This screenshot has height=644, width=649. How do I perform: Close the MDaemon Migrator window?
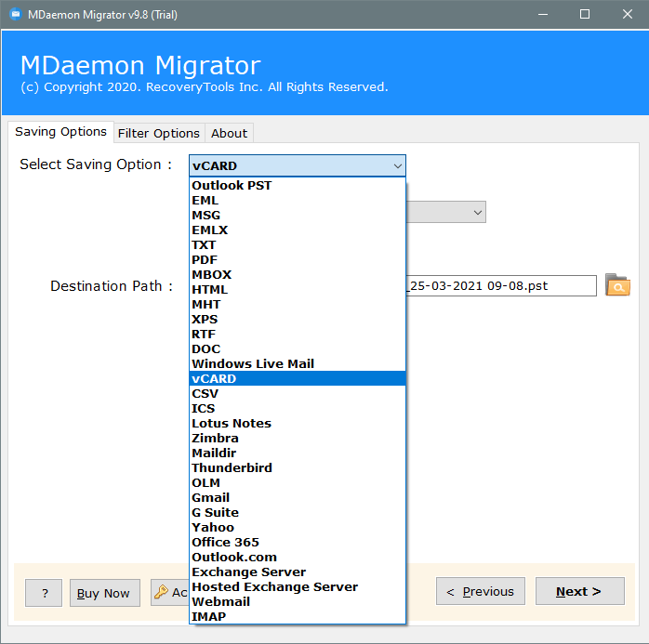(627, 15)
